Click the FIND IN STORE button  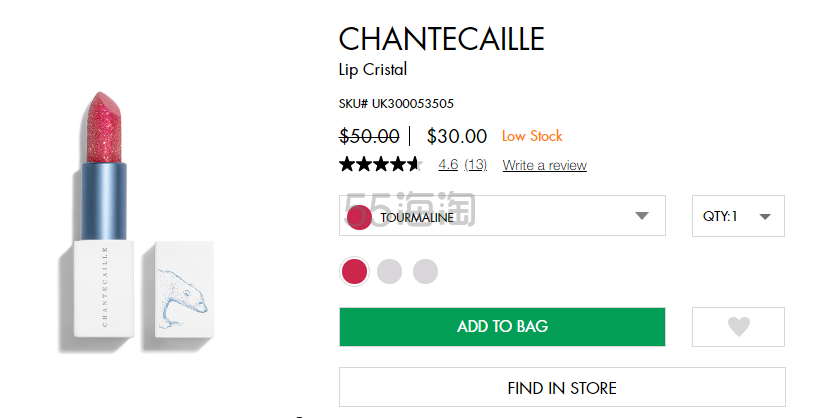click(x=562, y=387)
